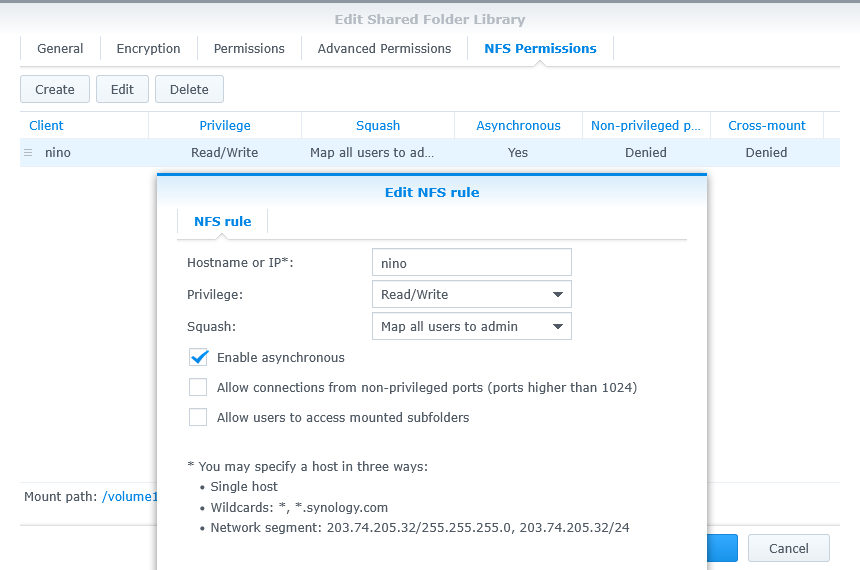Click the Yes value under Asynchronous

(x=518, y=153)
